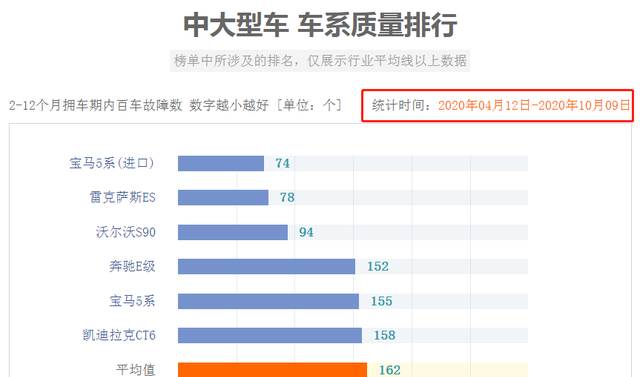Click the value 94
640x377 pixels.
(306, 232)
